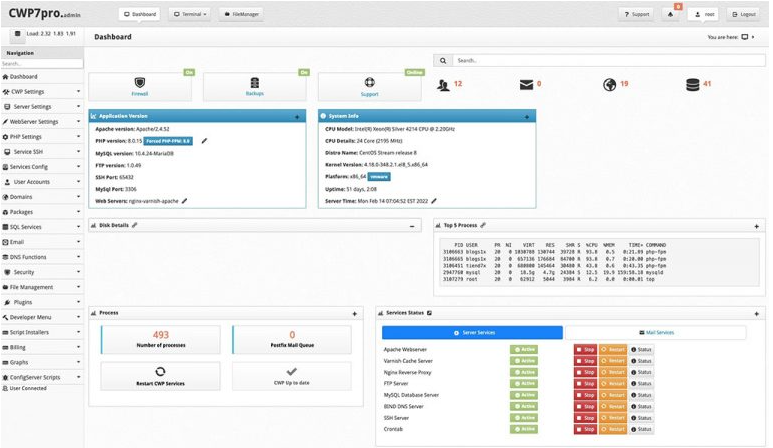Edit Server Time pencil icon
The width and height of the screenshot is (773, 448).
[434, 201]
